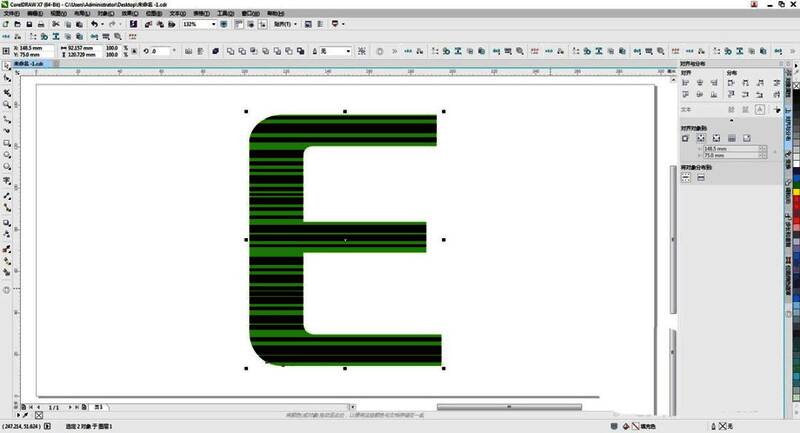Select the Rectangle tool in the toolbox
Image resolution: width=800 pixels, height=433 pixels.
pyautogui.click(x=7, y=143)
